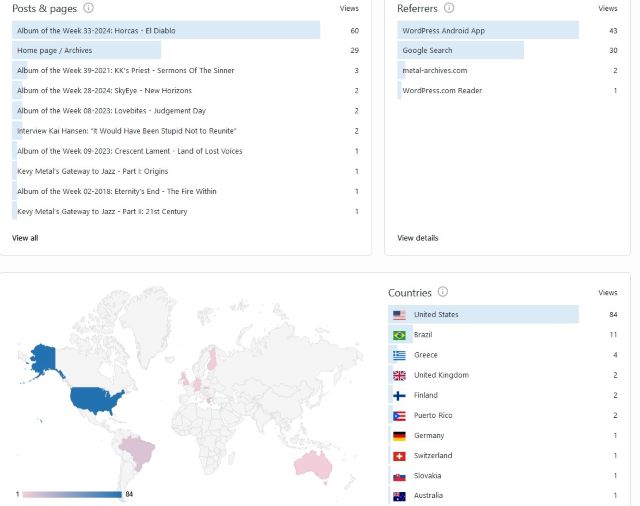Viewport: 640px width, 506px height.
Task: Click the Brazil flag icon
Action: [399, 335]
